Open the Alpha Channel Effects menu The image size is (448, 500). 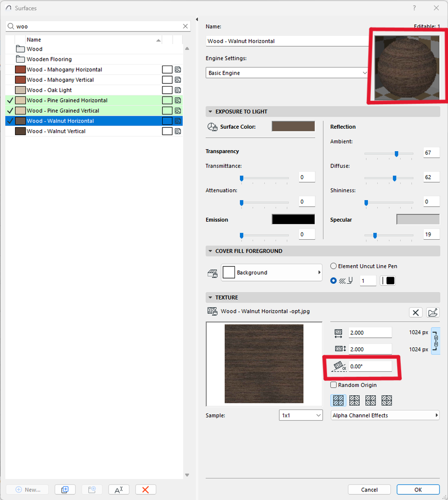coord(385,415)
